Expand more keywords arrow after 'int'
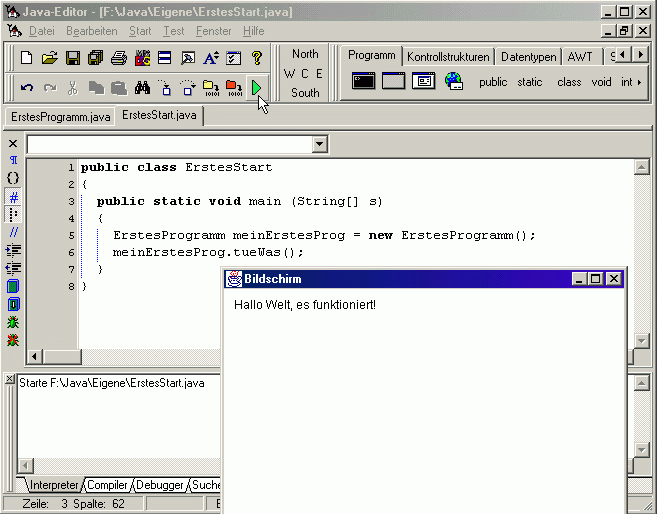657x514 pixels. [x=639, y=82]
